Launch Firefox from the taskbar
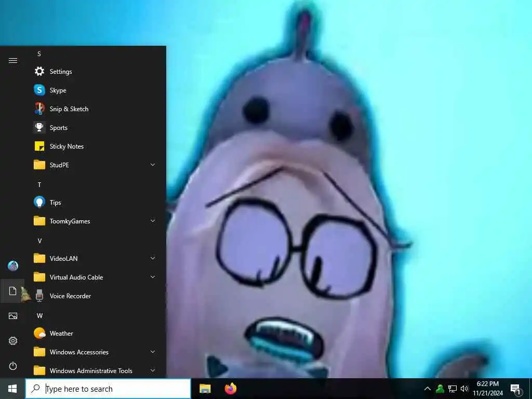The height and width of the screenshot is (399, 532). 231,389
